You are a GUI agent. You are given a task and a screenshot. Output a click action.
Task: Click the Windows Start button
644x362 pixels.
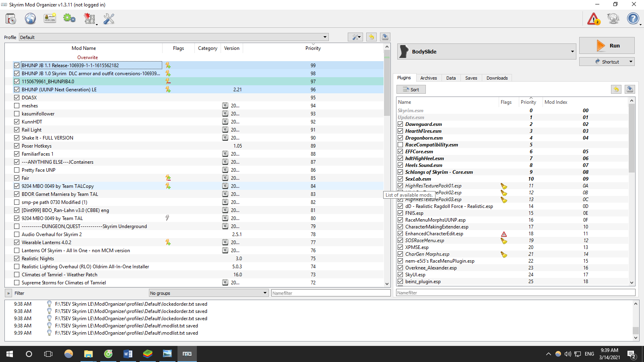[10, 354]
